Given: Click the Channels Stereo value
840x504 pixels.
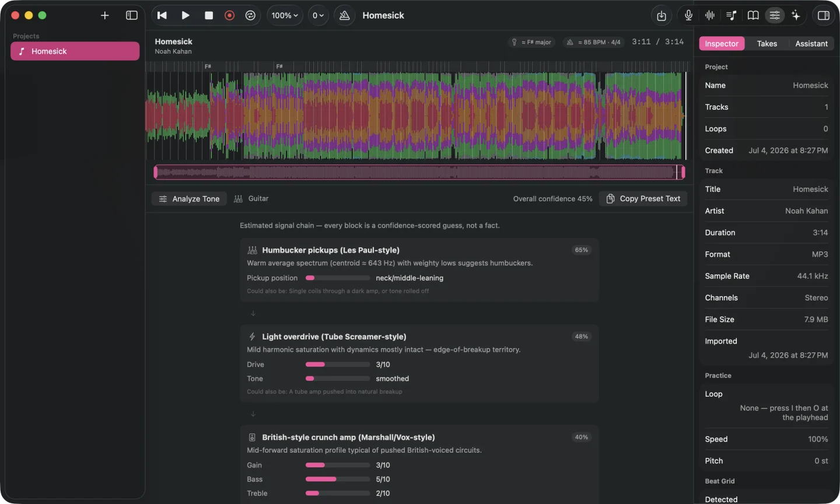Looking at the screenshot, I should (816, 298).
